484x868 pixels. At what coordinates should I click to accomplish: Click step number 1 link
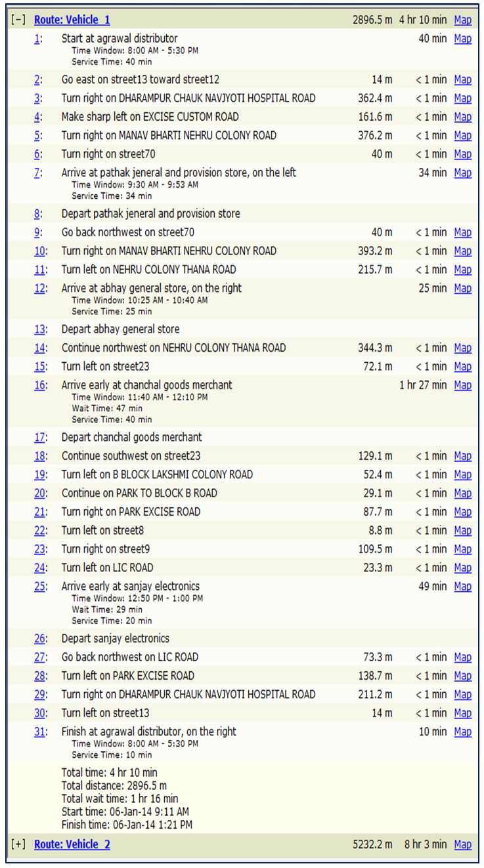click(38, 39)
